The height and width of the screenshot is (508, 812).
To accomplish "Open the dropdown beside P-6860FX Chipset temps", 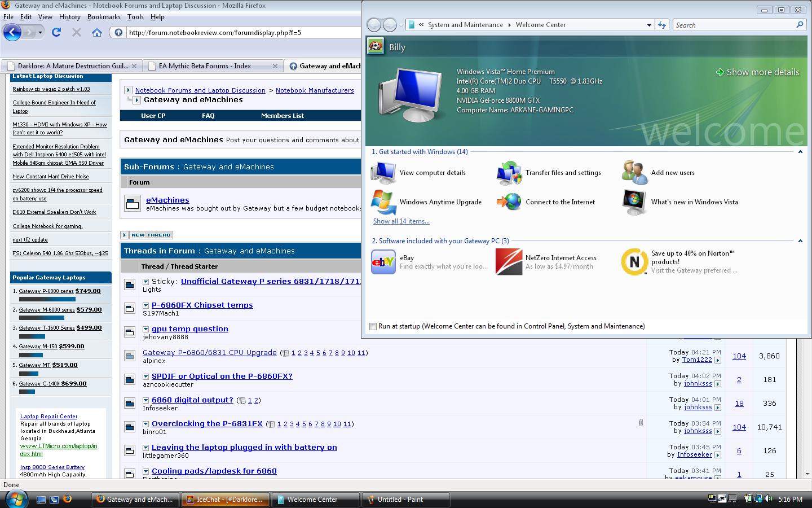I will tap(145, 305).
